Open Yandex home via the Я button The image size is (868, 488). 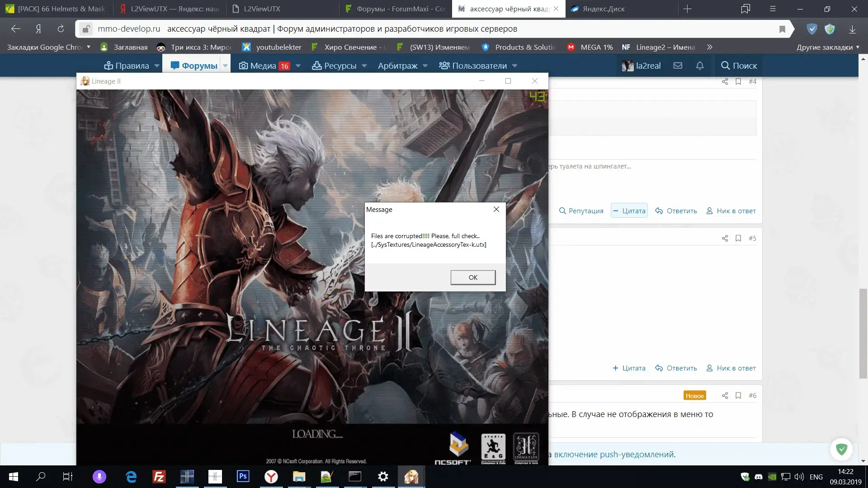[38, 29]
